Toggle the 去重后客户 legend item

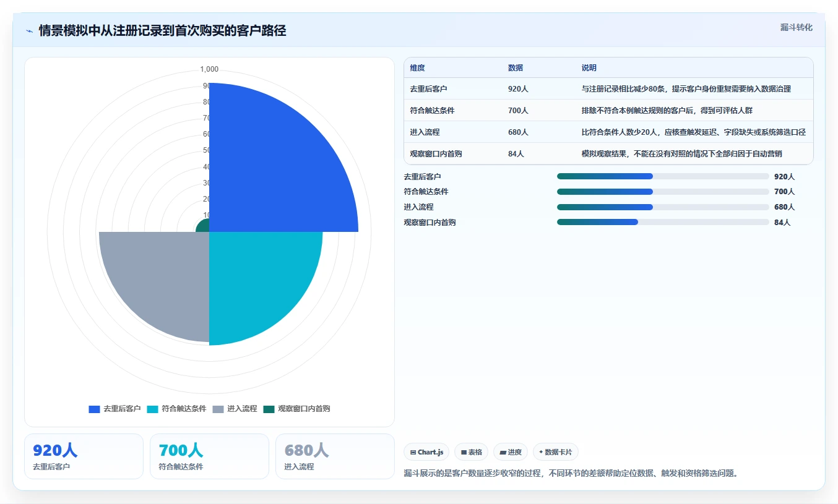coord(114,409)
